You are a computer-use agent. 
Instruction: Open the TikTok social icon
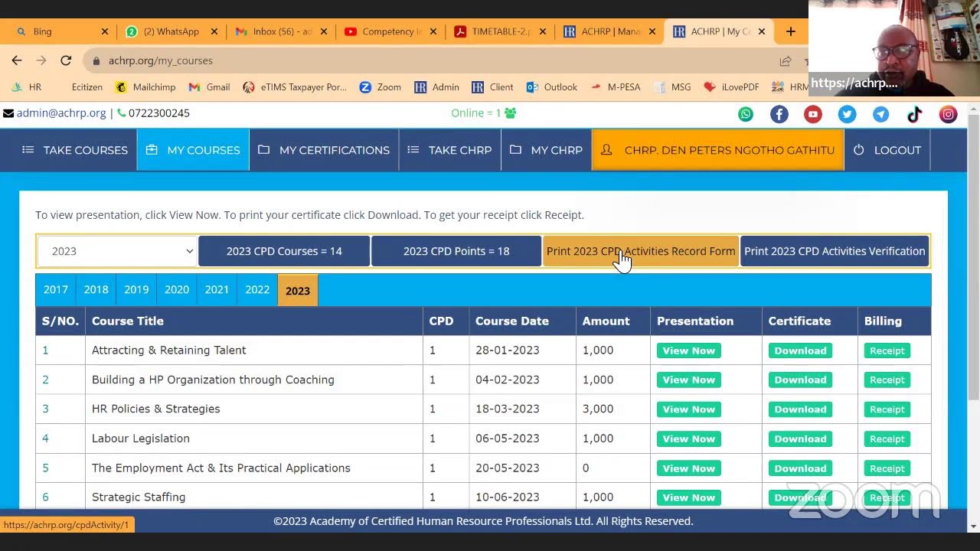915,114
